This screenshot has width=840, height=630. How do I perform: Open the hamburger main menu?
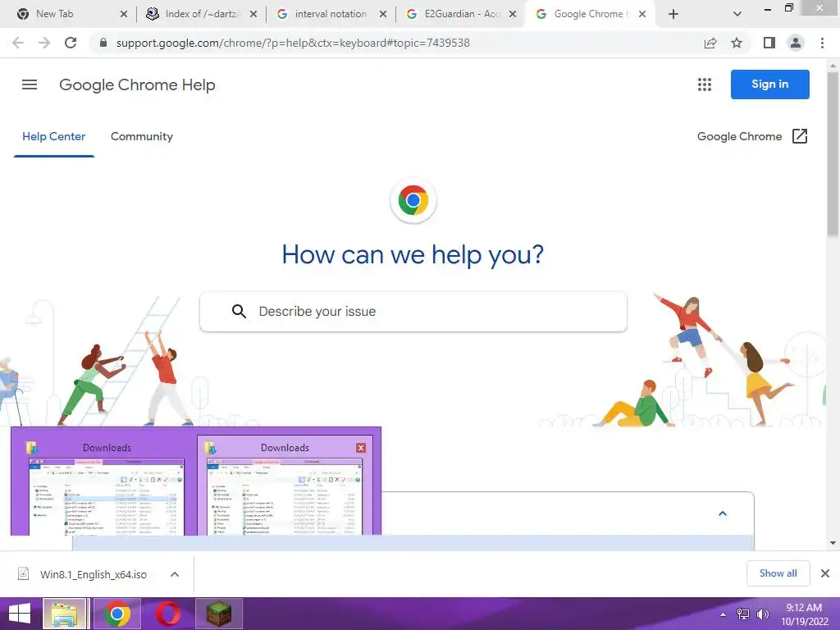coord(30,84)
